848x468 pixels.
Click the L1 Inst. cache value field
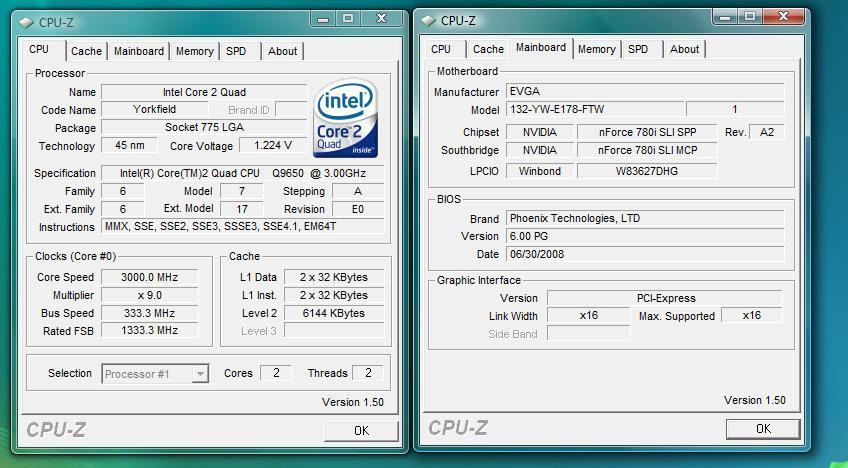[334, 295]
